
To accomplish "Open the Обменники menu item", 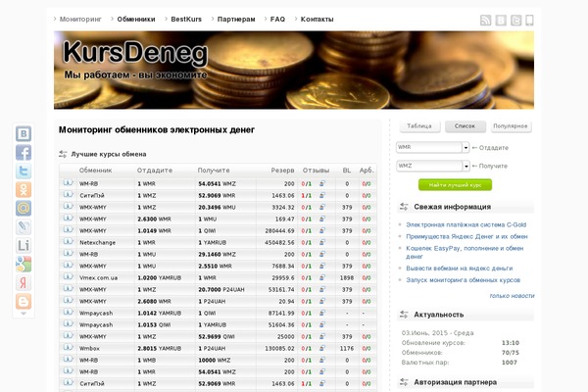I will (136, 20).
